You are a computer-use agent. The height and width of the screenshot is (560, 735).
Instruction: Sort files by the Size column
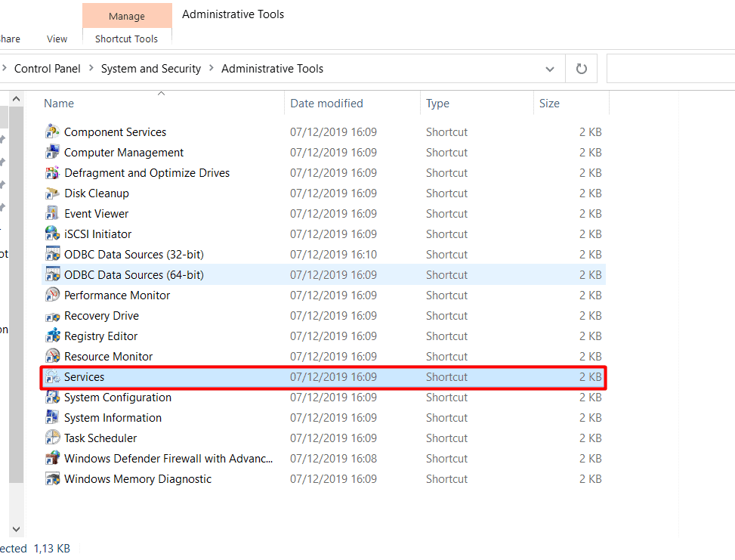tap(571, 104)
